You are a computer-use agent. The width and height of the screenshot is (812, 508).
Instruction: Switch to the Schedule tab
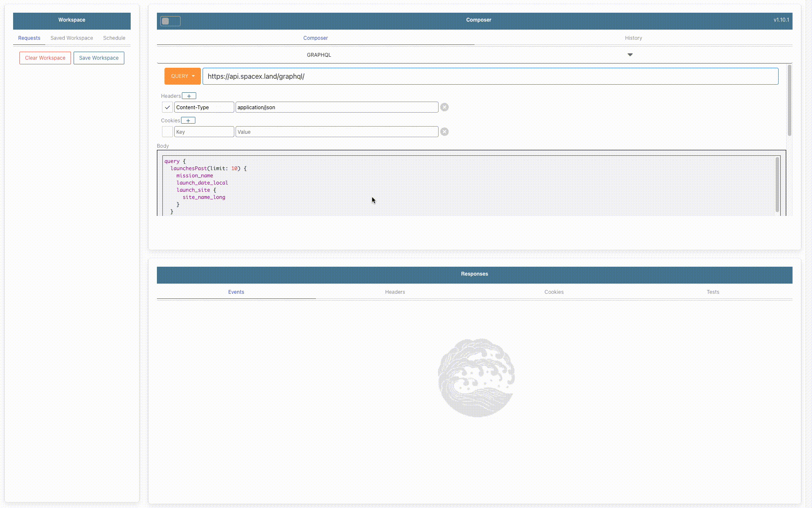pyautogui.click(x=114, y=38)
